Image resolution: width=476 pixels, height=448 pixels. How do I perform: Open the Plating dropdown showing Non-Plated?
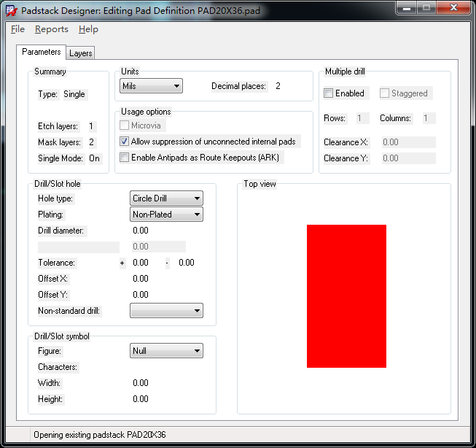click(166, 215)
